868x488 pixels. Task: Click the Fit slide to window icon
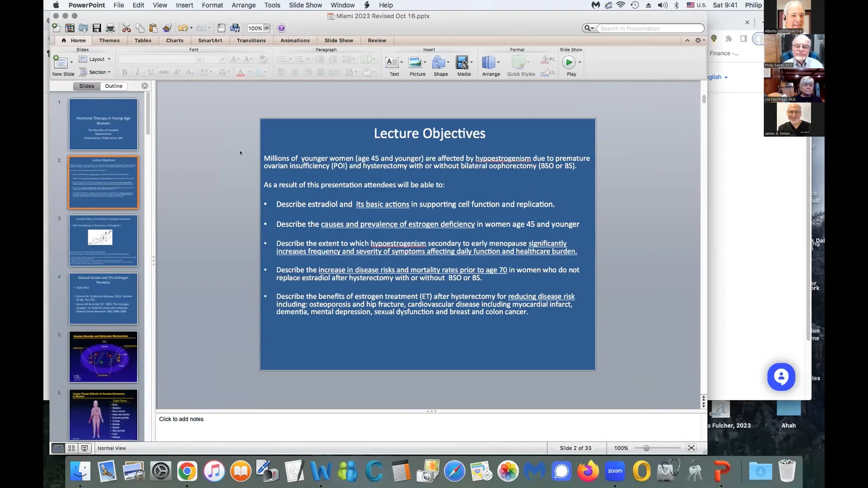pyautogui.click(x=691, y=448)
